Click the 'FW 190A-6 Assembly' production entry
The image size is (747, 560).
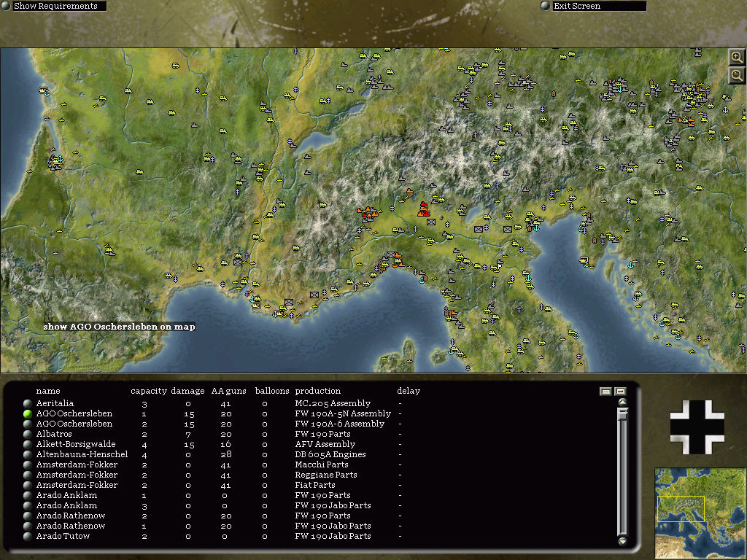[340, 424]
